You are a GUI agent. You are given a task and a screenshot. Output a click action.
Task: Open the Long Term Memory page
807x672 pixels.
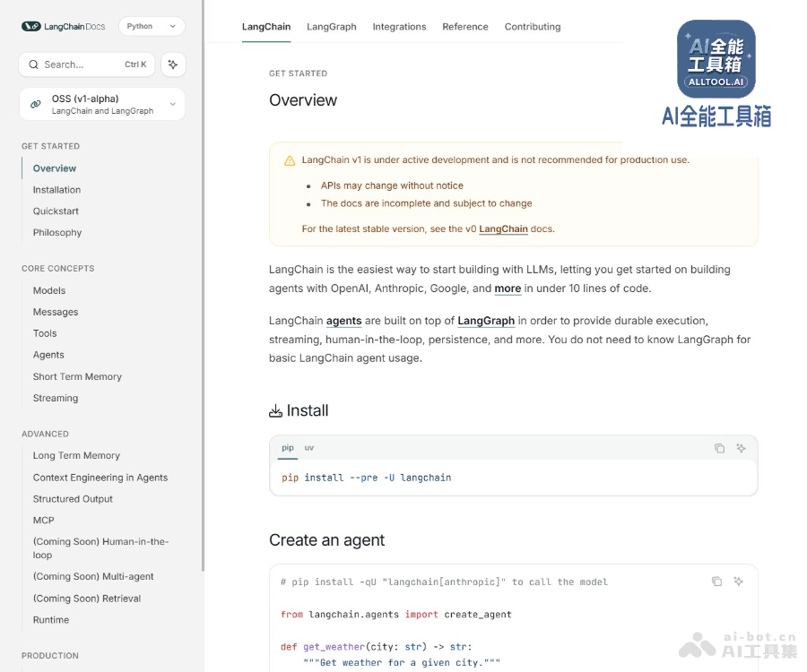76,455
